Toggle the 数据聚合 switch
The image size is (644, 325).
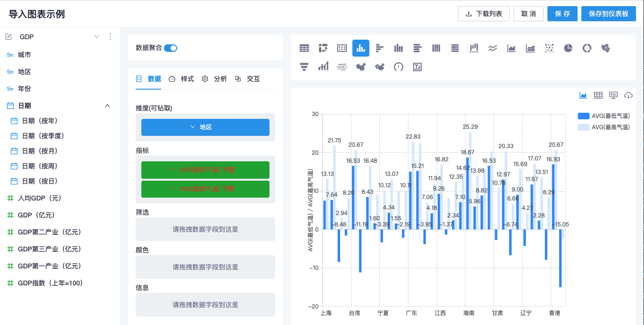pyautogui.click(x=170, y=48)
